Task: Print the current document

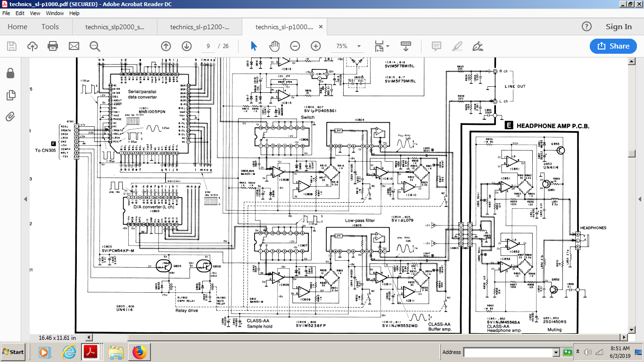Action: [x=53, y=46]
